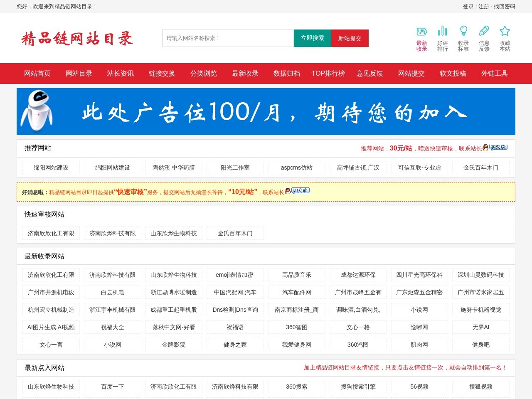The width and height of the screenshot is (532, 399).
Task: Open 四川星光亮环保科 site link
Action: pos(419,275)
